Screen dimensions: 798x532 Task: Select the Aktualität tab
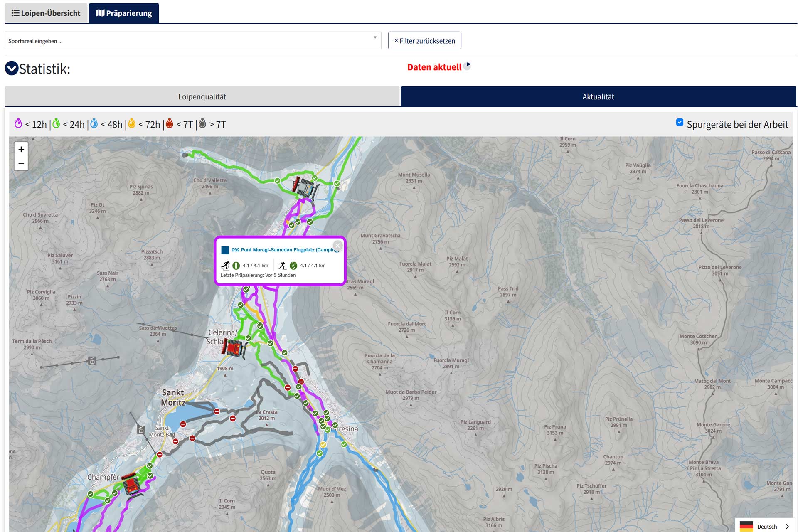(598, 97)
